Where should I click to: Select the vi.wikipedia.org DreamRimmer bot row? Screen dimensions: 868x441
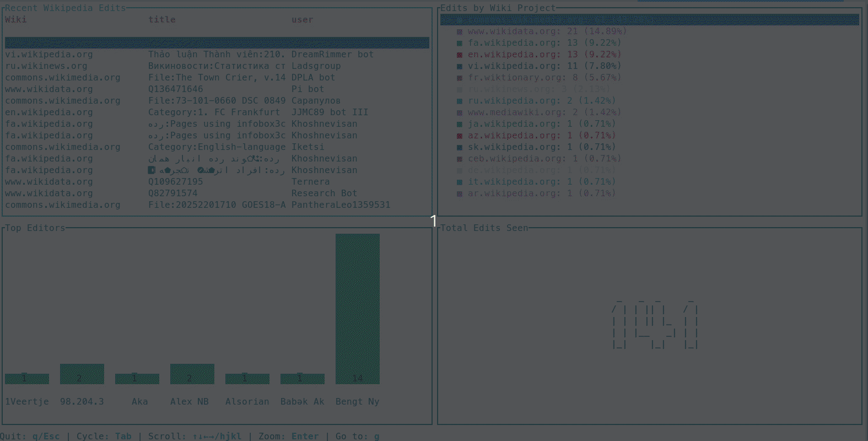(217, 55)
